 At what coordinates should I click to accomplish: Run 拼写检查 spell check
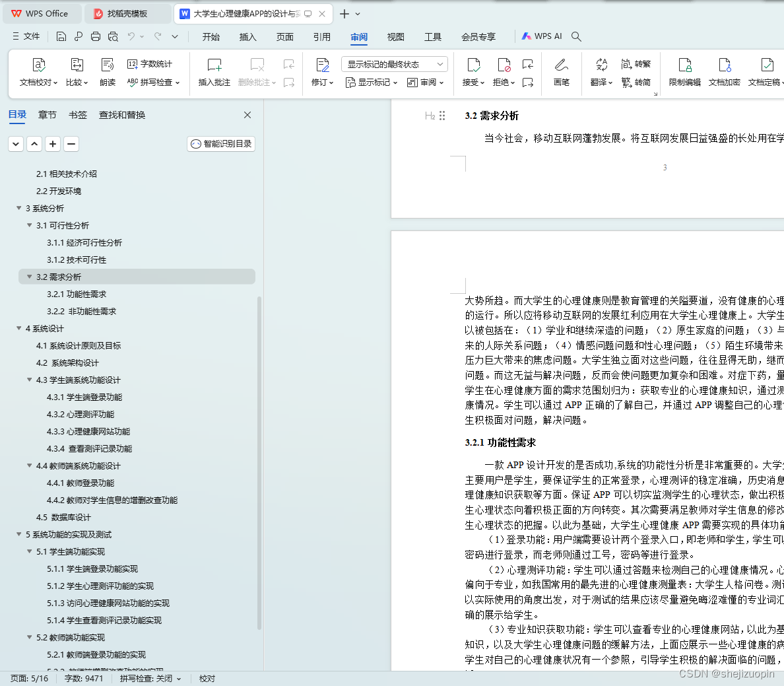point(153,82)
